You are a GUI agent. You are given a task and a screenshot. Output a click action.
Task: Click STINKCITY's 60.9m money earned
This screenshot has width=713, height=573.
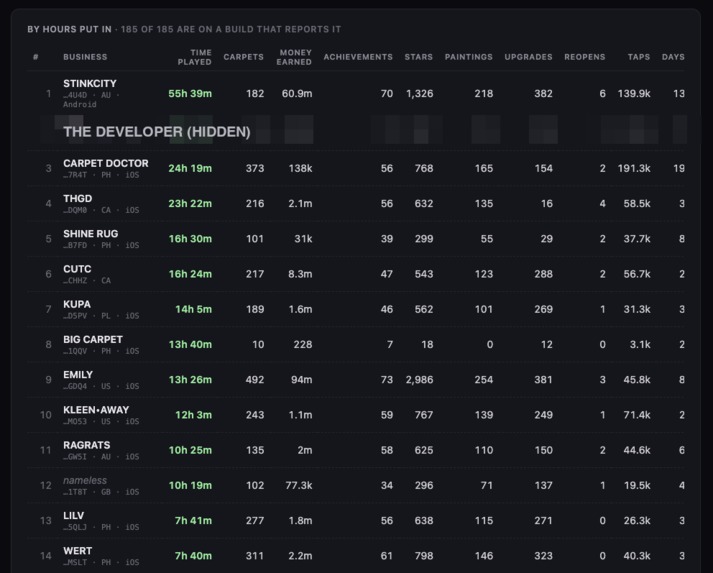point(297,94)
